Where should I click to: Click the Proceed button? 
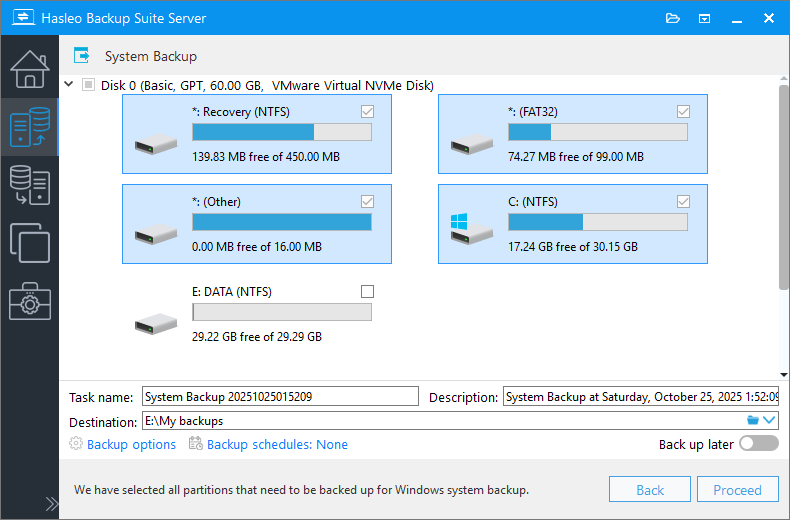pyautogui.click(x=737, y=489)
